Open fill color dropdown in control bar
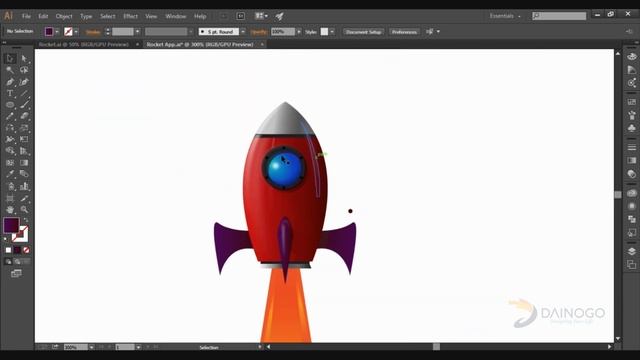 [x=57, y=31]
